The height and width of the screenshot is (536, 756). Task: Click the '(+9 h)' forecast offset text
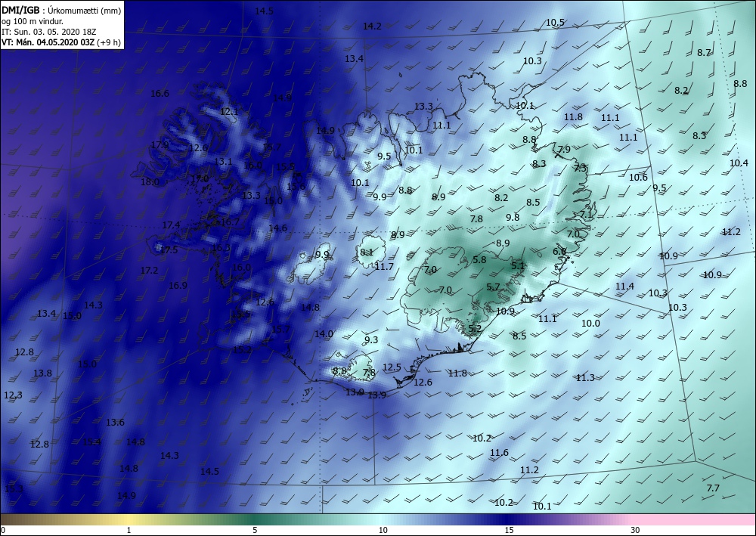tap(108, 42)
